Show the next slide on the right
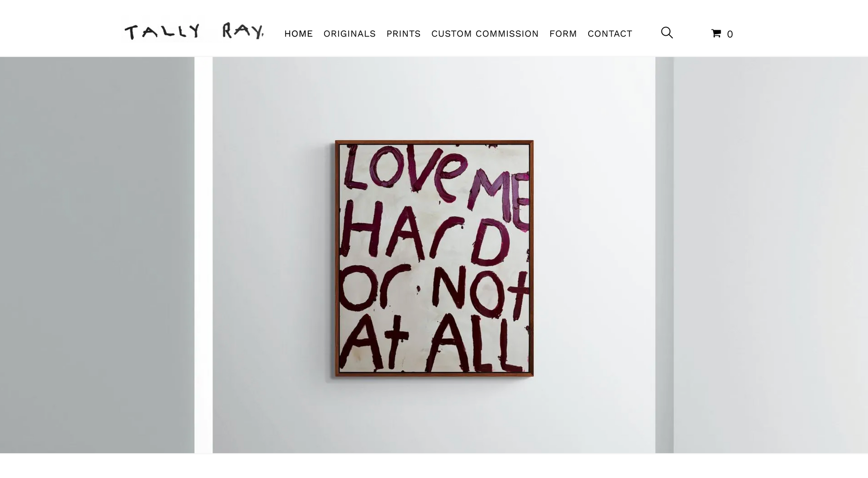The width and height of the screenshot is (868, 478). click(771, 255)
